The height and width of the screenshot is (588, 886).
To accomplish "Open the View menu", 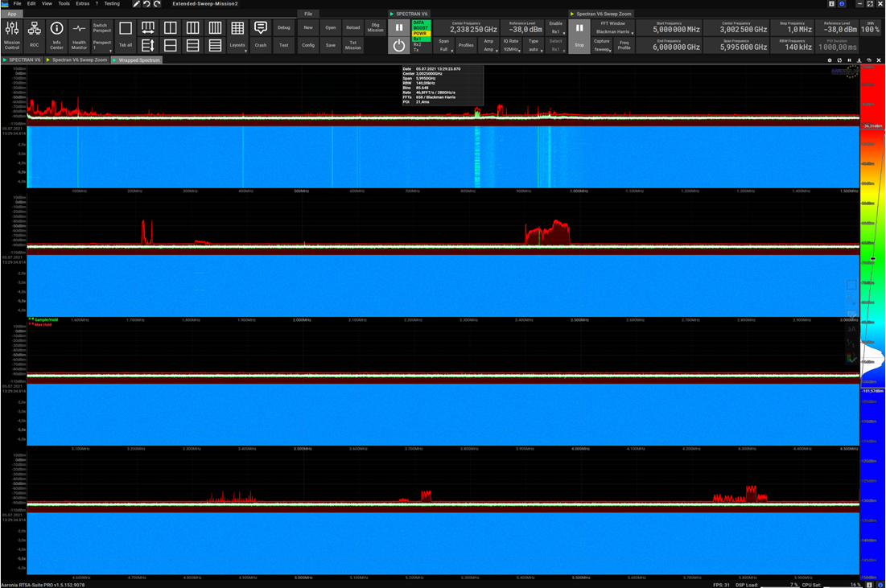I will click(x=47, y=3).
